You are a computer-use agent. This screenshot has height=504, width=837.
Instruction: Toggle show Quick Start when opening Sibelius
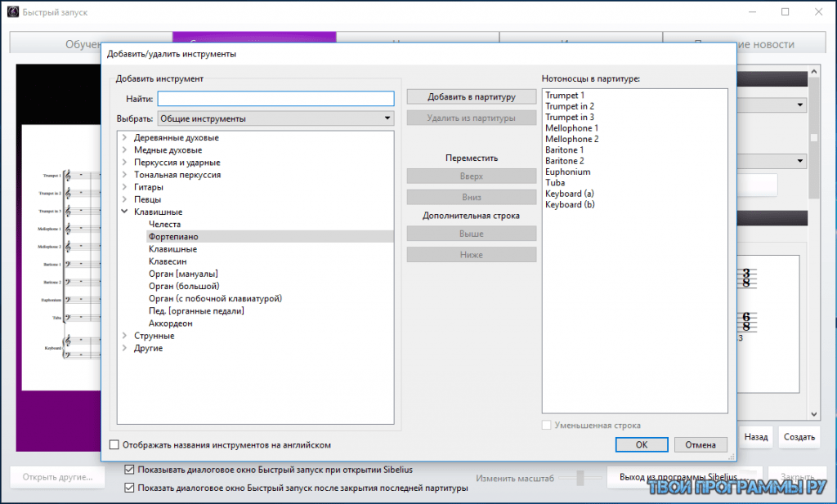click(129, 470)
